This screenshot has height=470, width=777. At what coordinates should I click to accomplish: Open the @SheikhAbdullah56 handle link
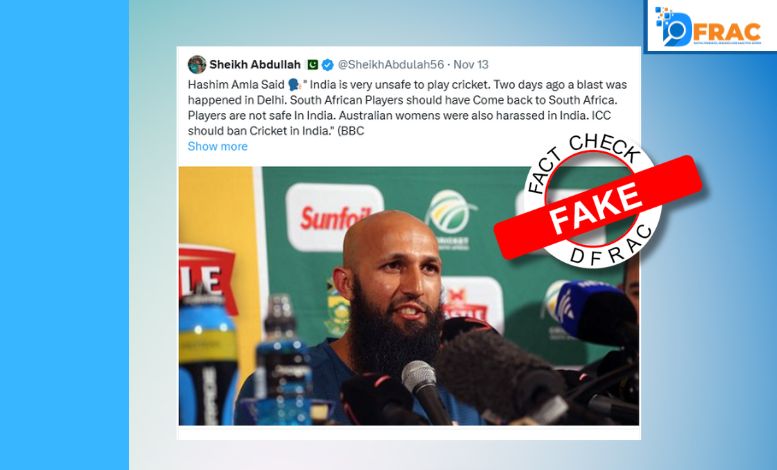(x=391, y=64)
